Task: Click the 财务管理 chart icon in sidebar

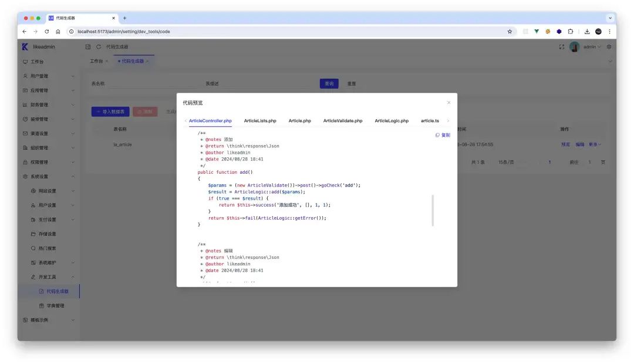Action: (25, 105)
